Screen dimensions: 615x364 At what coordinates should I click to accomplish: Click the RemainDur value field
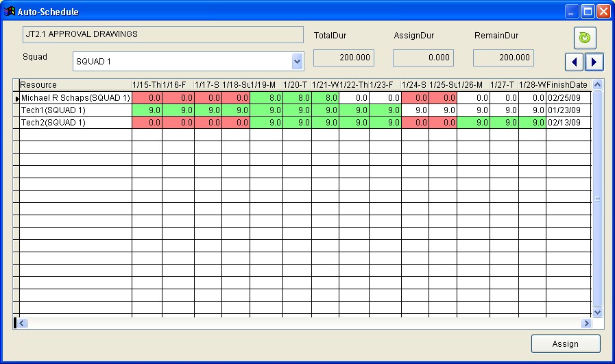pyautogui.click(x=503, y=58)
